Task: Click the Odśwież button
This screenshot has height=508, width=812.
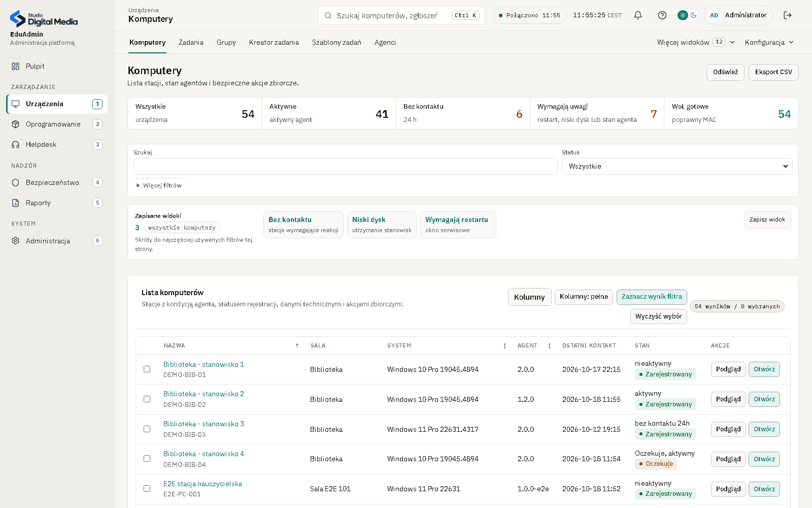Action: pyautogui.click(x=725, y=72)
